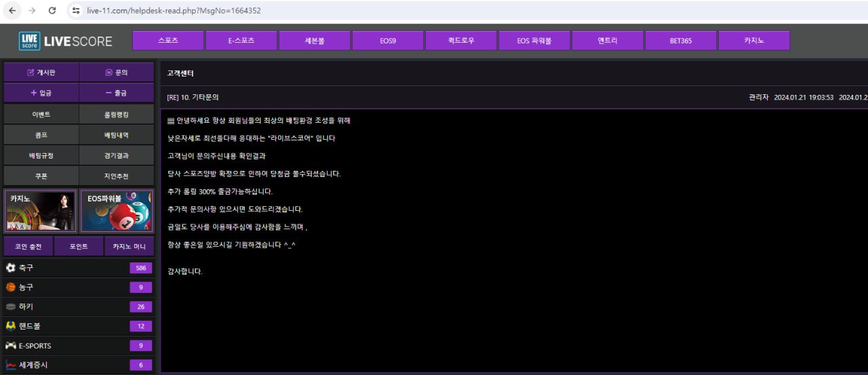Open the 쿠폰 sidebar button
The image size is (868, 375).
pyautogui.click(x=41, y=176)
